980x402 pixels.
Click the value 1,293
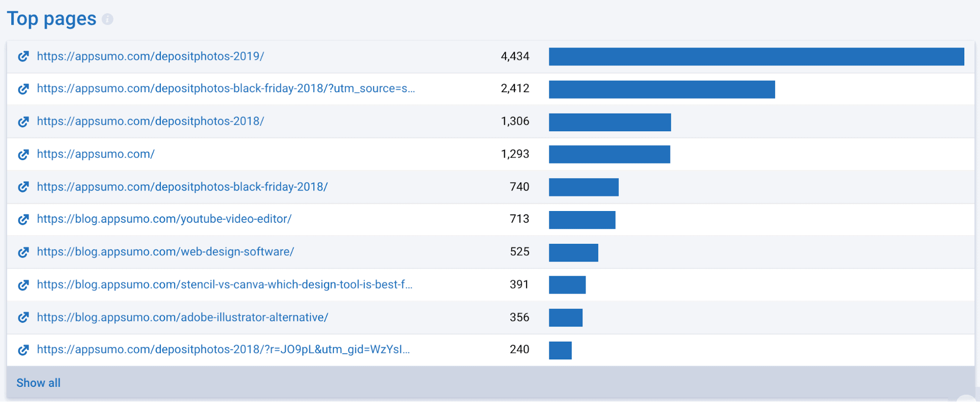(x=515, y=154)
